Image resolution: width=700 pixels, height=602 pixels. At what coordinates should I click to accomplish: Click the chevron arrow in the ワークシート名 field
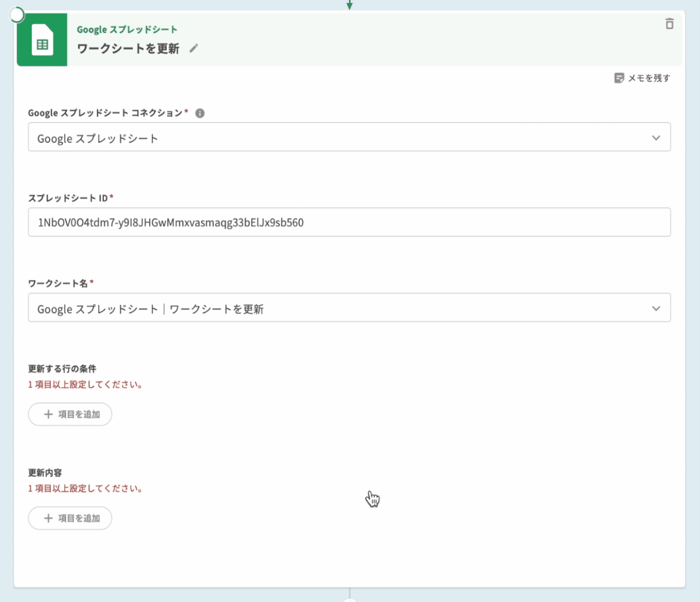[656, 309]
